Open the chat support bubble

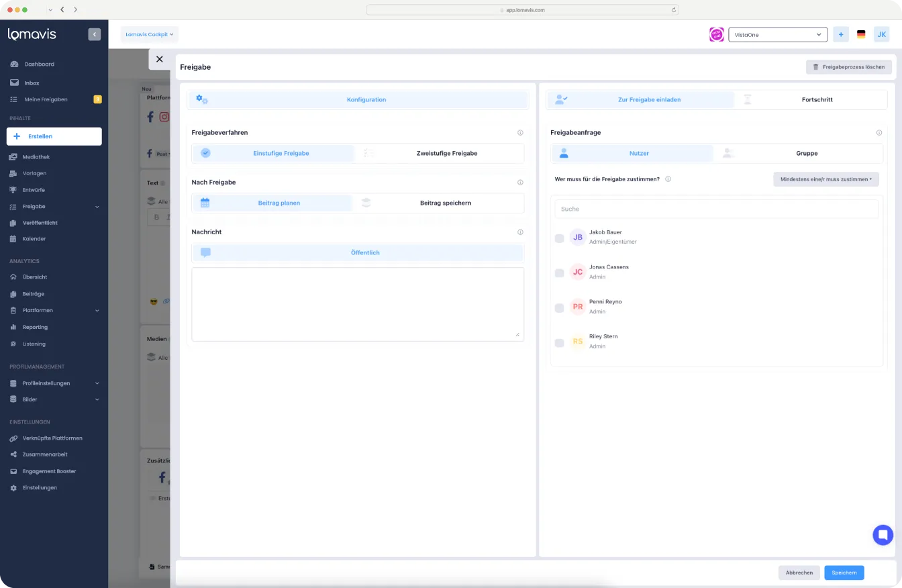[883, 535]
